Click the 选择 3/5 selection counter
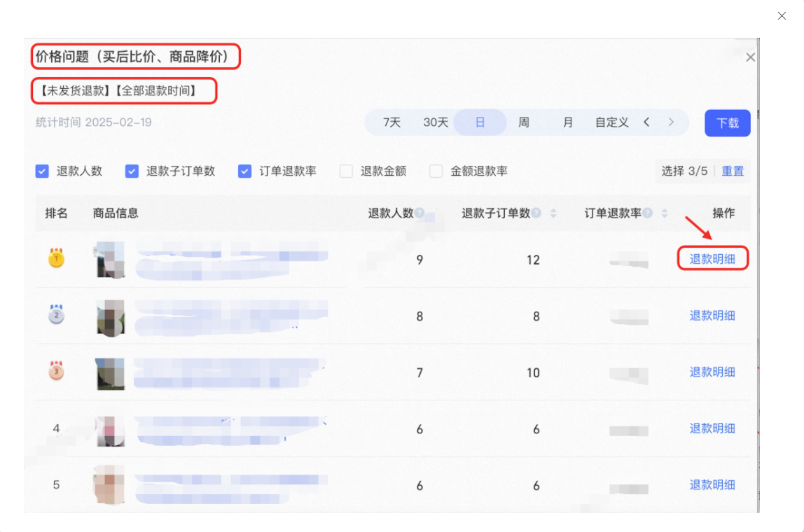This screenshot has width=804, height=532. tap(684, 171)
